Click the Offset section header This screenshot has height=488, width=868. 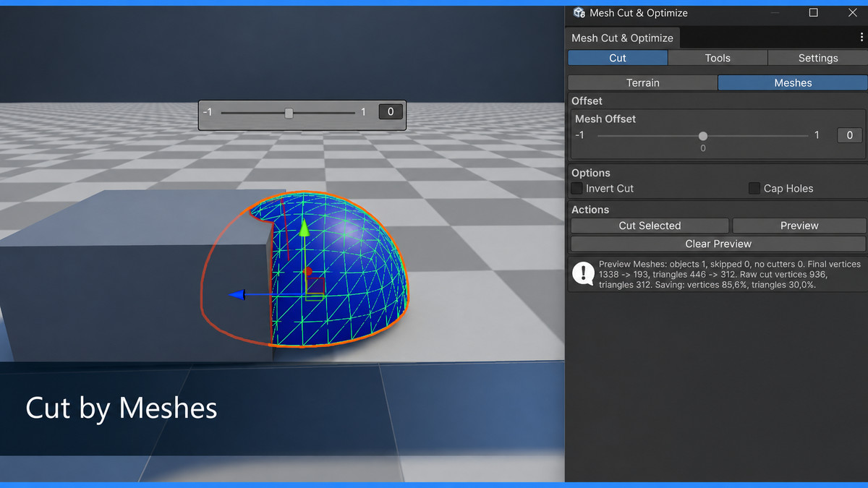point(587,101)
